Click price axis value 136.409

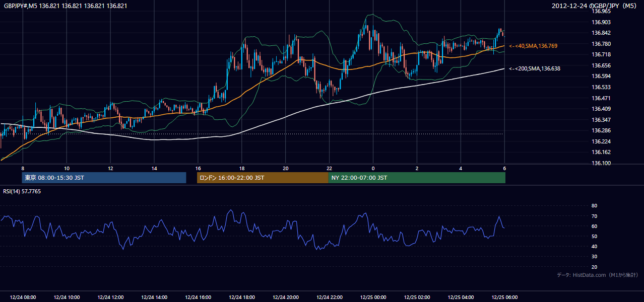coord(601,109)
